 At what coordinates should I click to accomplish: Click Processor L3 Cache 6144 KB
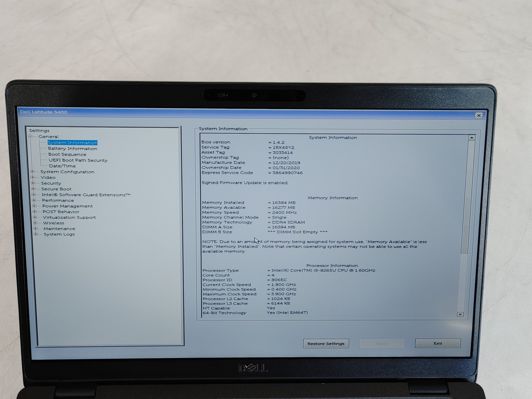coord(281,303)
